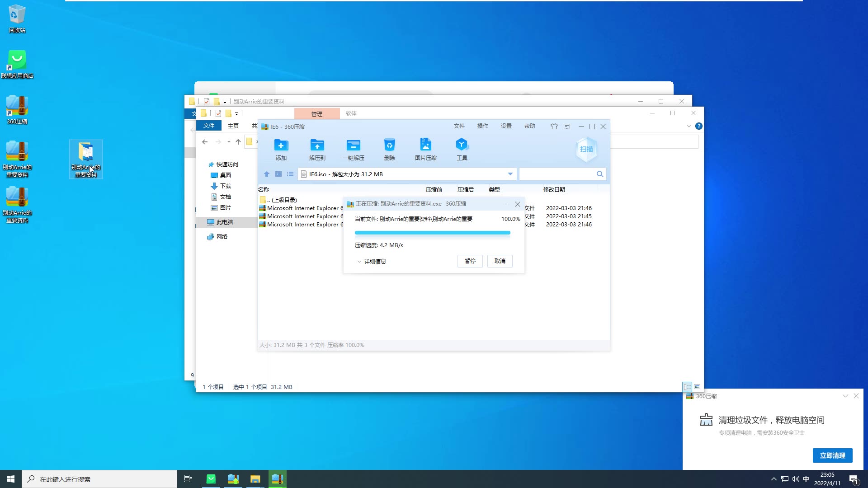The image size is (868, 488).
Task: Open Task View on the taskbar
Action: 188,479
